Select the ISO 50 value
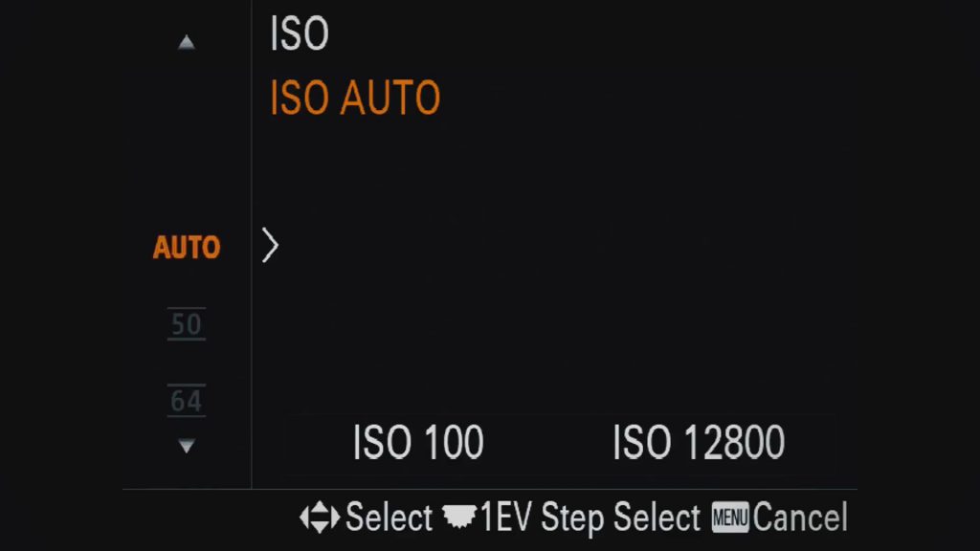The width and height of the screenshot is (980, 551). click(187, 324)
